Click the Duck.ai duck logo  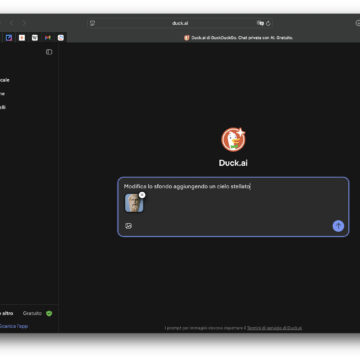233,139
